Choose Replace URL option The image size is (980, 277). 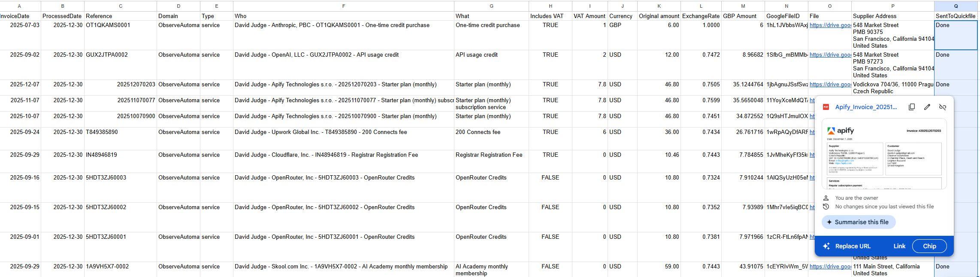point(853,246)
